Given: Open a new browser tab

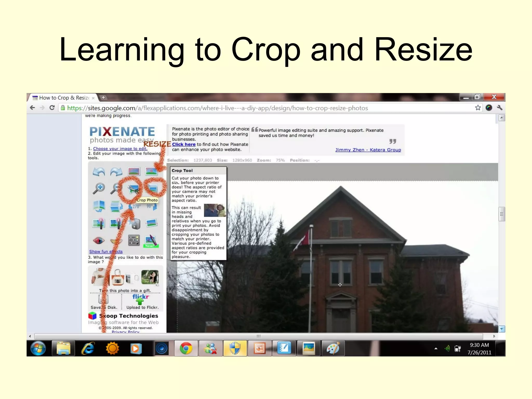Looking at the screenshot, I should (x=103, y=98).
